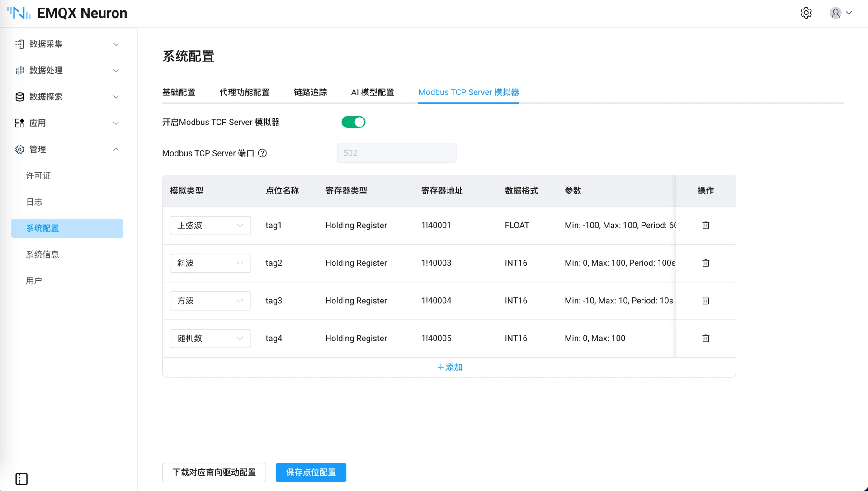Delete the tag1 sine wave row
The height and width of the screenshot is (491, 868).
click(x=706, y=225)
